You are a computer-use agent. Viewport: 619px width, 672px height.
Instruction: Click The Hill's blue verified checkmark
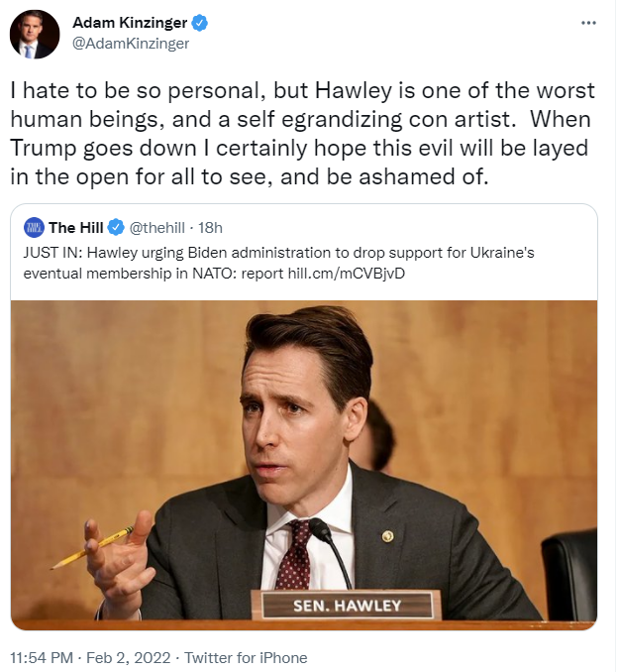[x=116, y=228]
